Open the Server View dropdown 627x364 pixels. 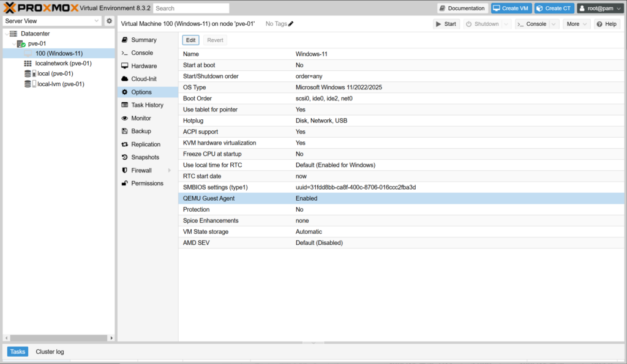52,21
